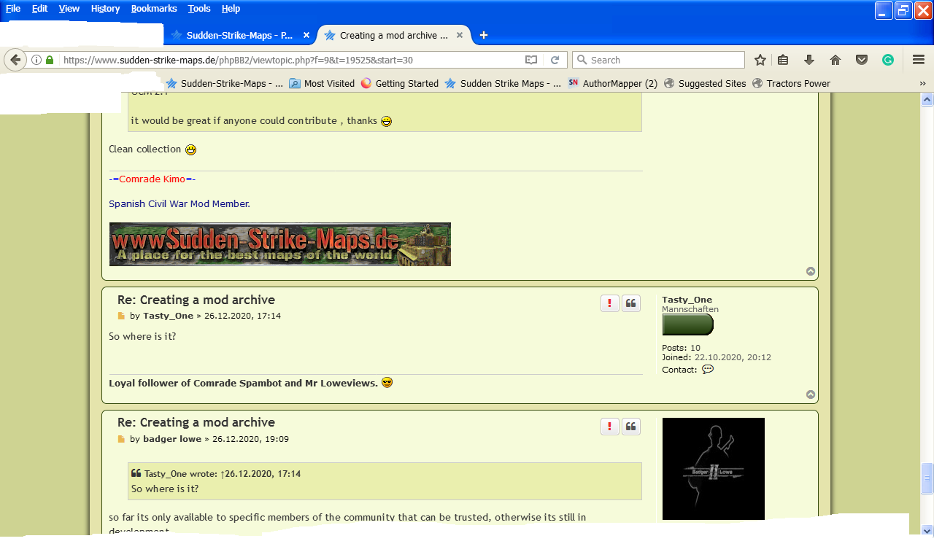This screenshot has width=934, height=560.
Task: Click the post icon beside Tasty_One's byline
Action: click(x=122, y=316)
